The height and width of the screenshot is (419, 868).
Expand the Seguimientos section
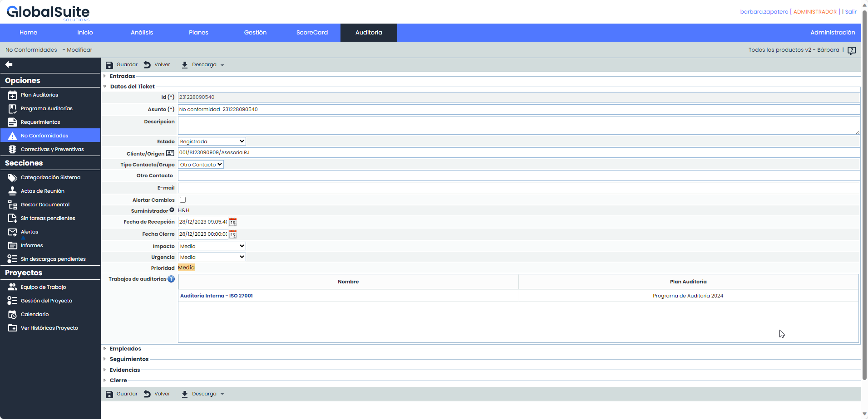click(129, 359)
